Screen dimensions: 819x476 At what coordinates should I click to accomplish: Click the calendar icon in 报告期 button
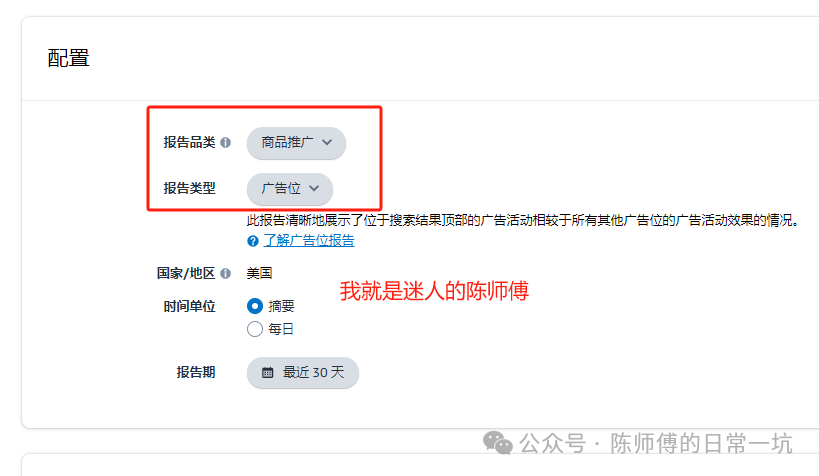click(x=267, y=373)
